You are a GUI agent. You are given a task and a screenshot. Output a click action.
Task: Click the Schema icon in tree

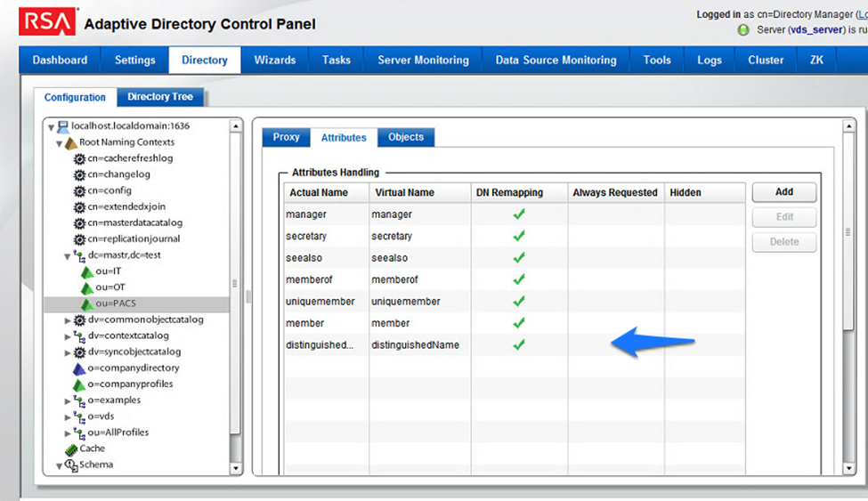71,465
